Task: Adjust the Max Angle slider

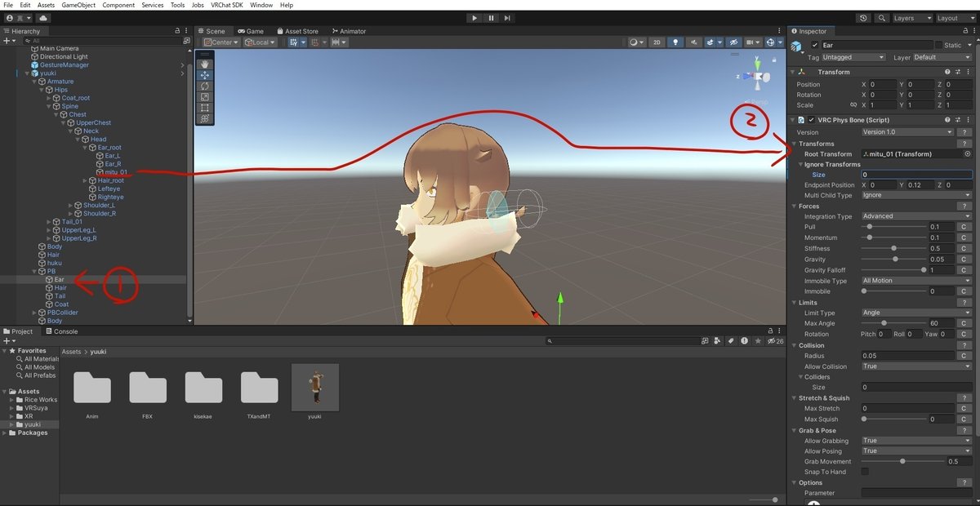Action: tap(894, 323)
